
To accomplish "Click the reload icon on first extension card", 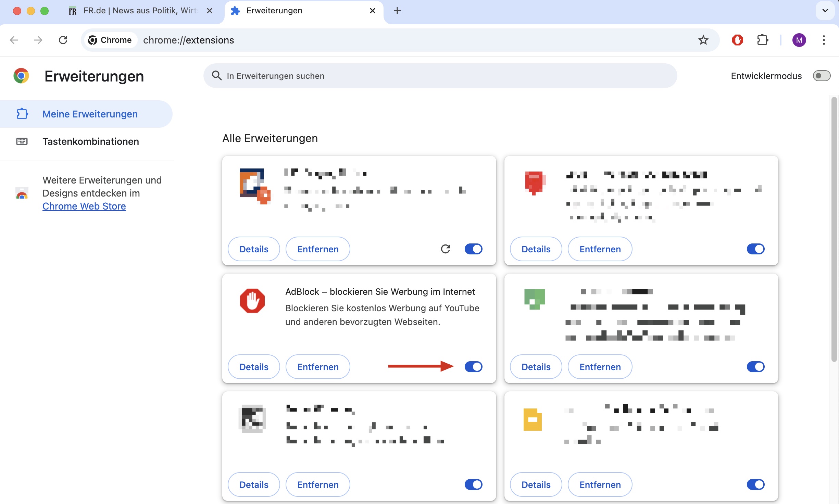I will 445,249.
